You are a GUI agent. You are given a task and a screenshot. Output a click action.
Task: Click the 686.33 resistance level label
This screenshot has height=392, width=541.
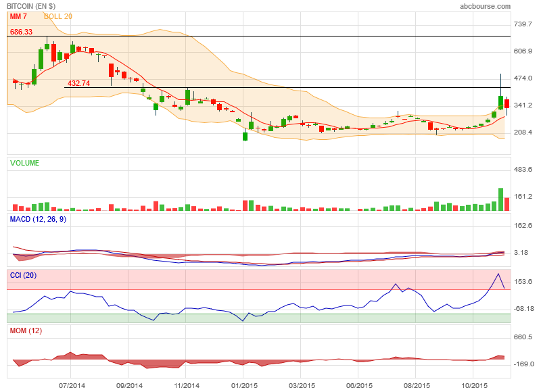pos(22,32)
